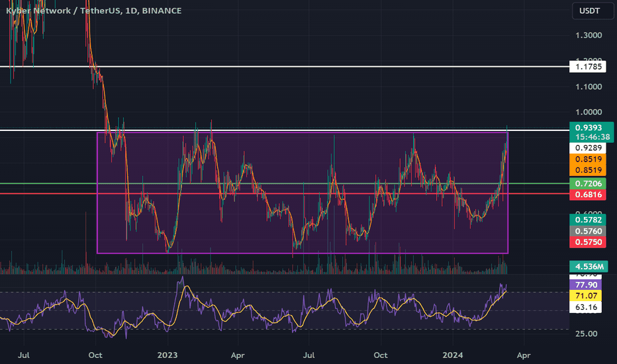
Task: Click the 0.7206 green line price label
Action: click(589, 183)
